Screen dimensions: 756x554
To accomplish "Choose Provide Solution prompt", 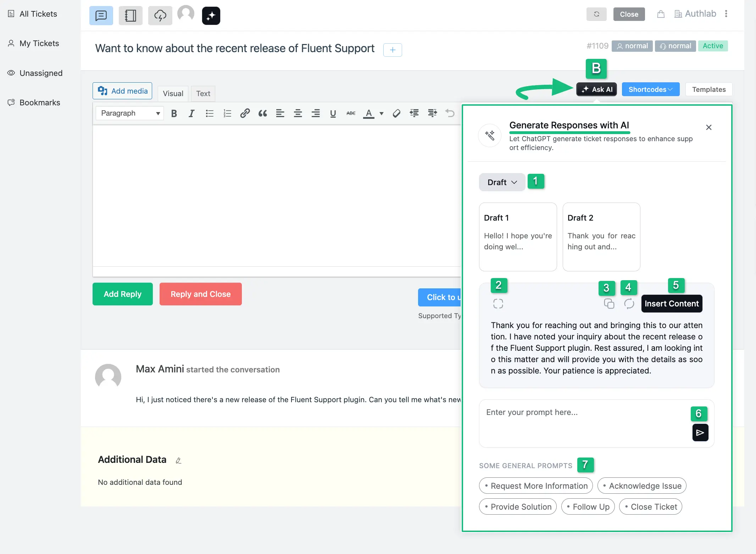I will pos(518,507).
